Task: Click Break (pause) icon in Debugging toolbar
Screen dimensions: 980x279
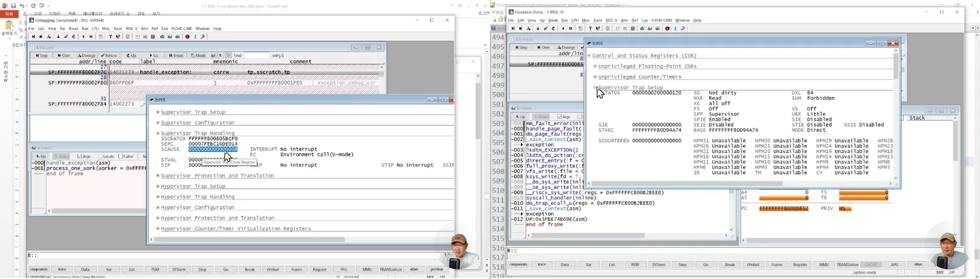Action: (x=91, y=37)
